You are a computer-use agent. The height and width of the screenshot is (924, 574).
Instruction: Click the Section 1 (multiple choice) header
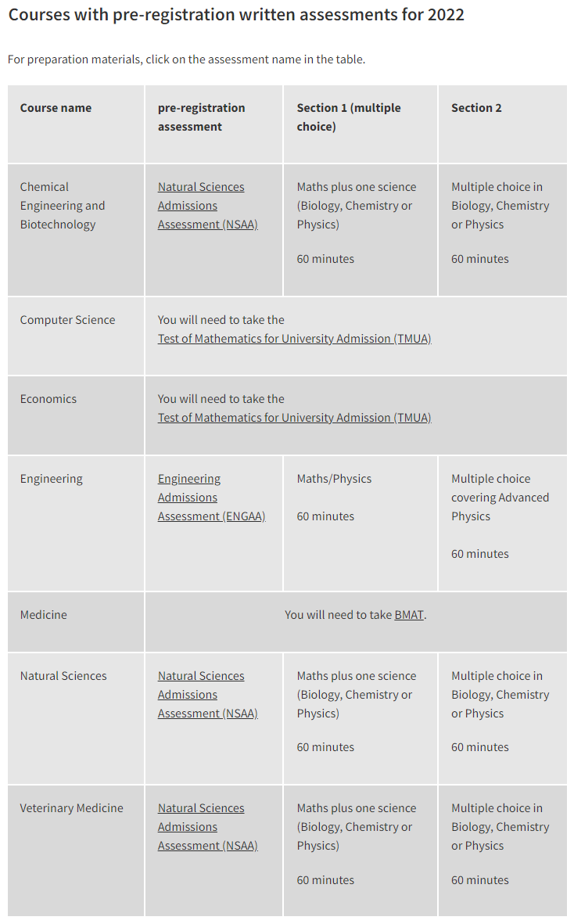[x=361, y=124]
